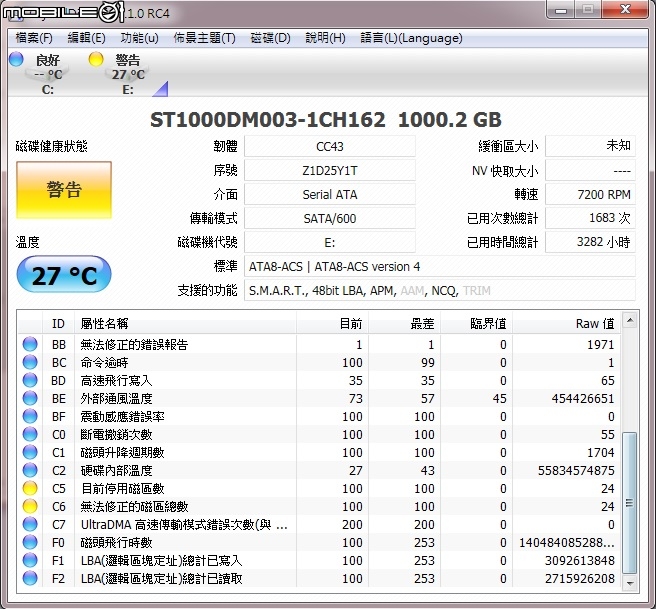Click the 27 °C temperature indicator

[64, 274]
